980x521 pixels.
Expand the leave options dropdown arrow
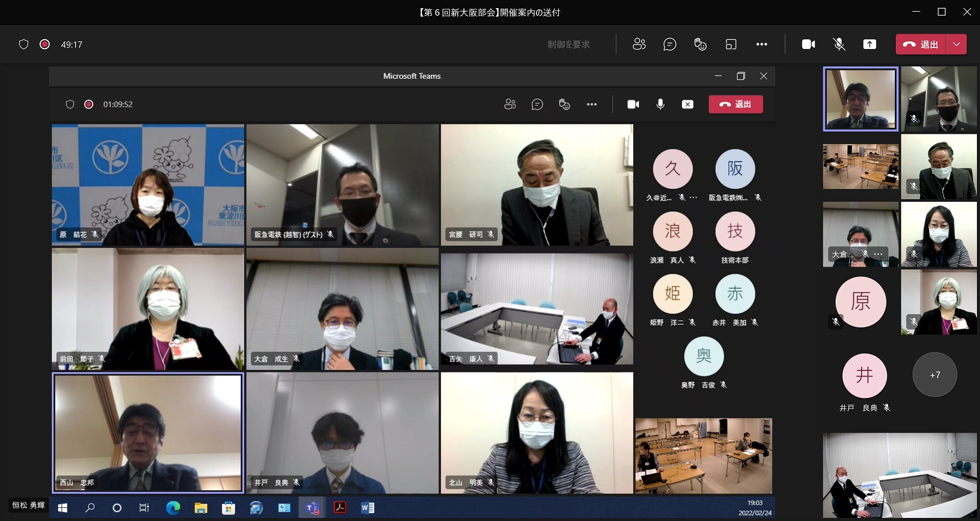957,44
